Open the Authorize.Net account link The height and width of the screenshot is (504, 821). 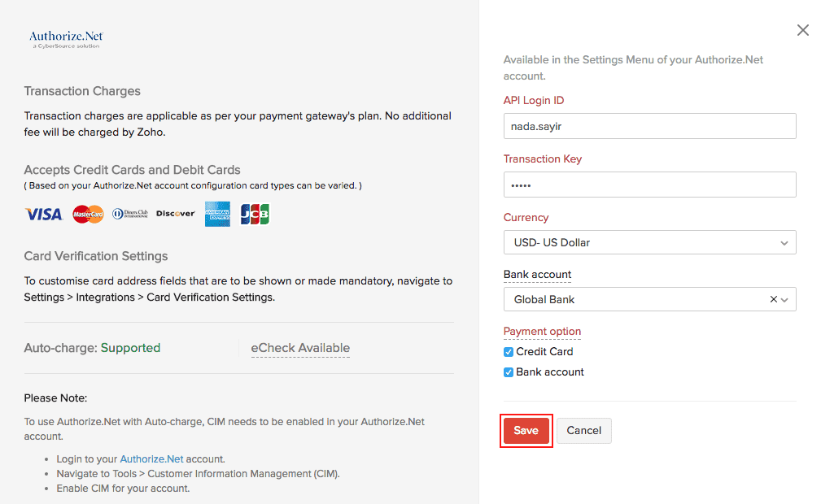pyautogui.click(x=151, y=458)
